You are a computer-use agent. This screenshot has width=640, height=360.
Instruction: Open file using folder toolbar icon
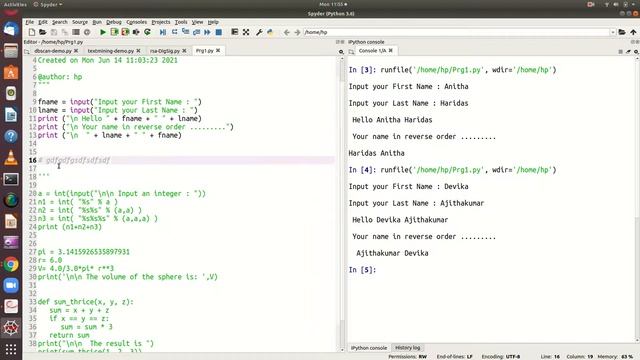click(42, 32)
